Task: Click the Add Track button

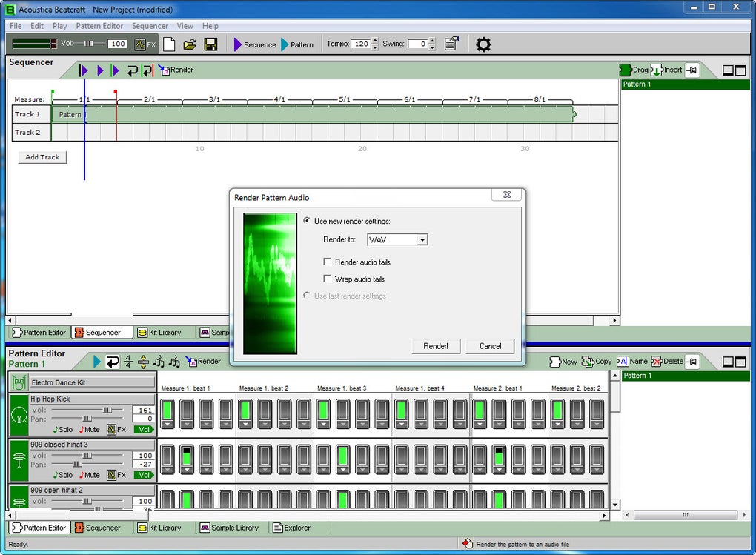Action: tap(42, 156)
